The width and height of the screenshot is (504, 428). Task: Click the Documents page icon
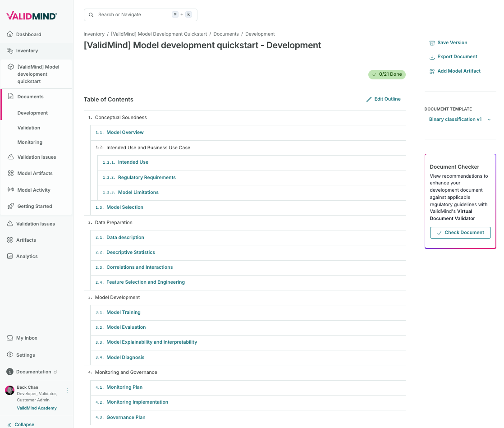(11, 96)
